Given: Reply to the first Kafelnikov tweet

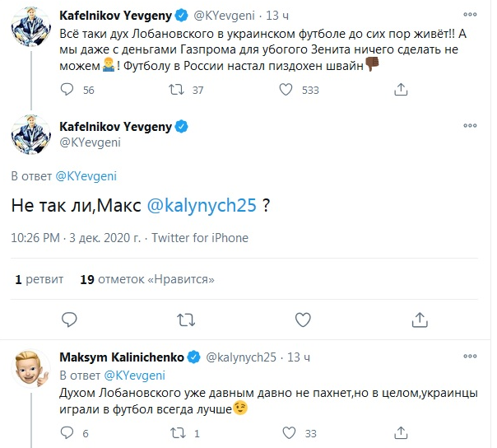Looking at the screenshot, I should (68, 91).
